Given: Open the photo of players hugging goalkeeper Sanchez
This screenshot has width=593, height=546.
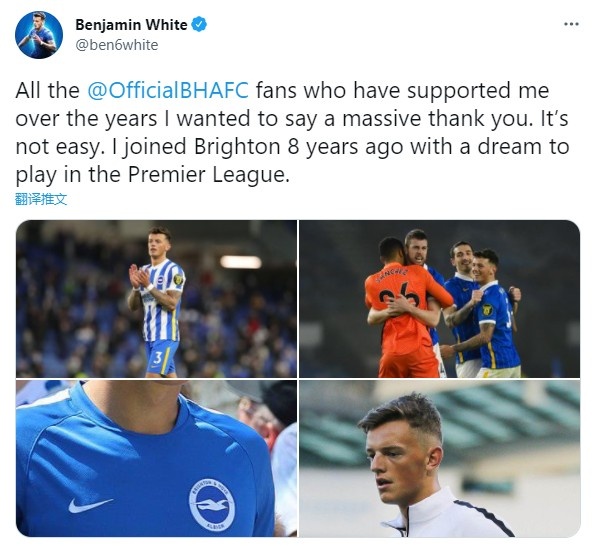Looking at the screenshot, I should (x=439, y=299).
